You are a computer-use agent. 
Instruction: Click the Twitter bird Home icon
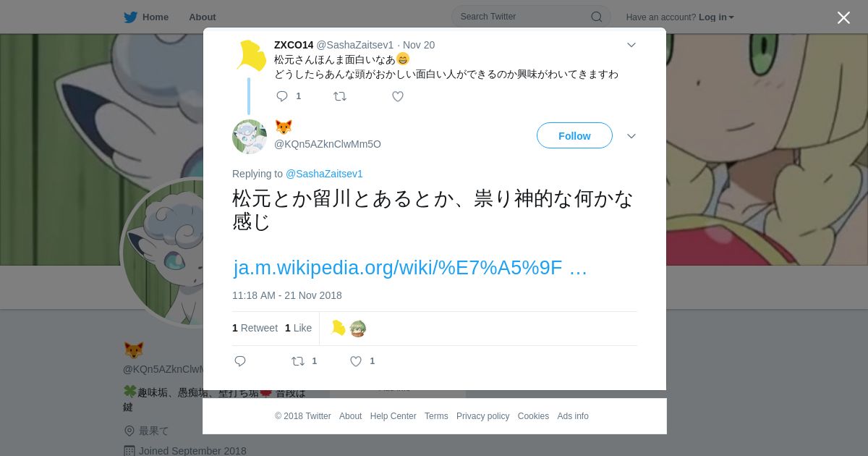click(130, 17)
